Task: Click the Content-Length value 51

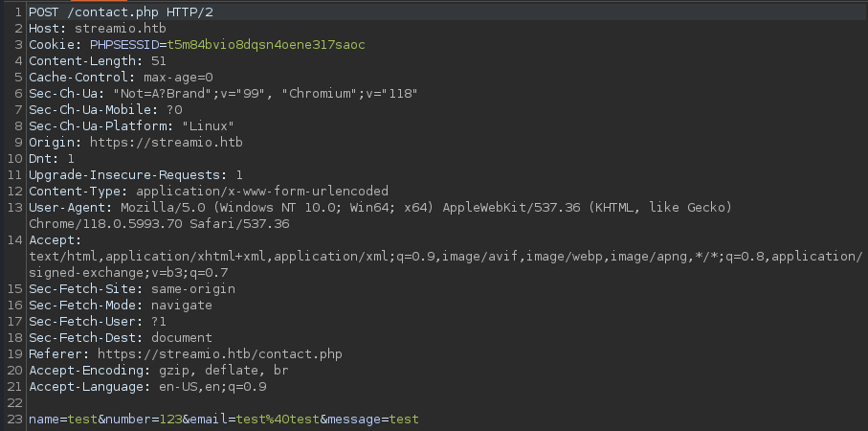Action: [158, 61]
